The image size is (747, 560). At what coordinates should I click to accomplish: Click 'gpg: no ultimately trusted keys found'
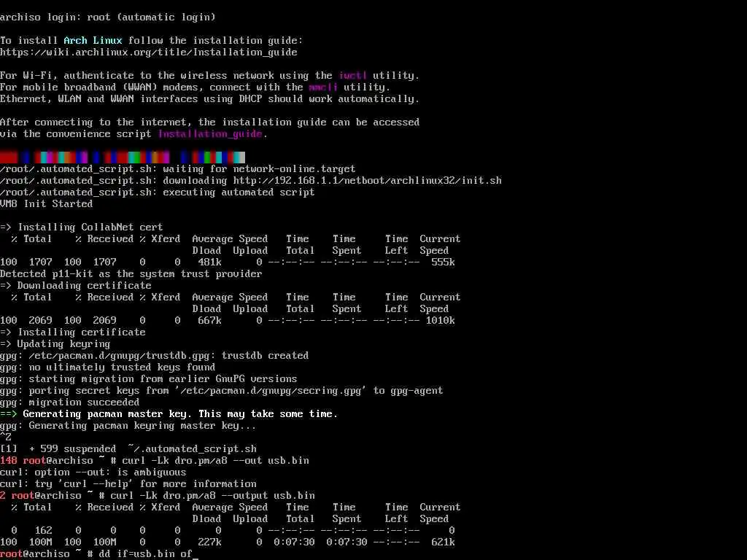point(108,367)
